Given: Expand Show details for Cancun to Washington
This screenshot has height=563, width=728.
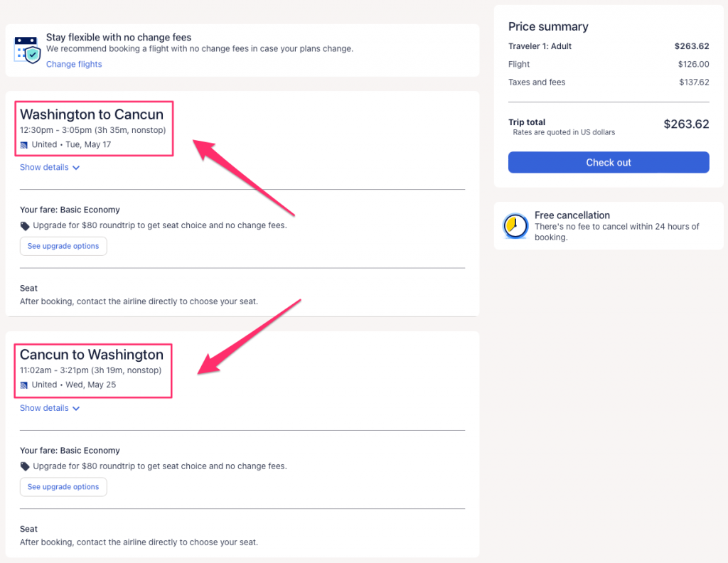Looking at the screenshot, I should click(x=50, y=409).
